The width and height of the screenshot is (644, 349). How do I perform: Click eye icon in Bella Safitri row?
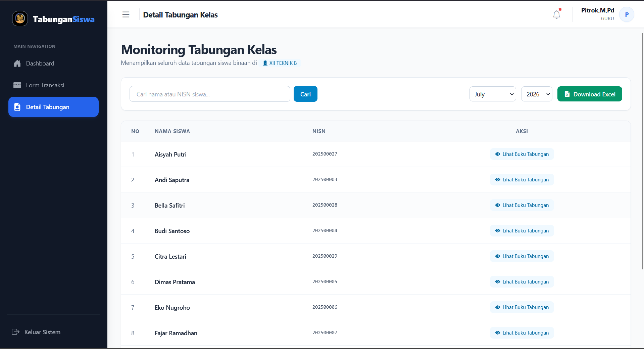pos(498,205)
